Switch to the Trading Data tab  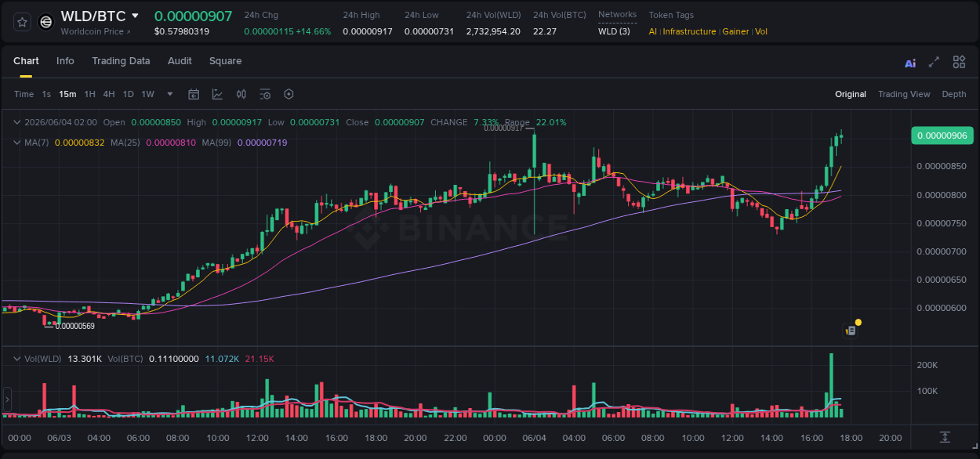pos(121,61)
